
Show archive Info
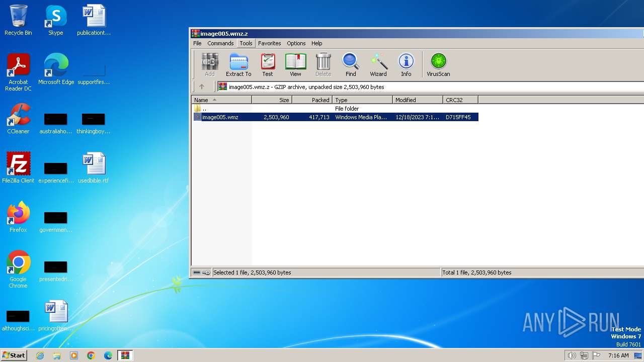[x=406, y=65]
